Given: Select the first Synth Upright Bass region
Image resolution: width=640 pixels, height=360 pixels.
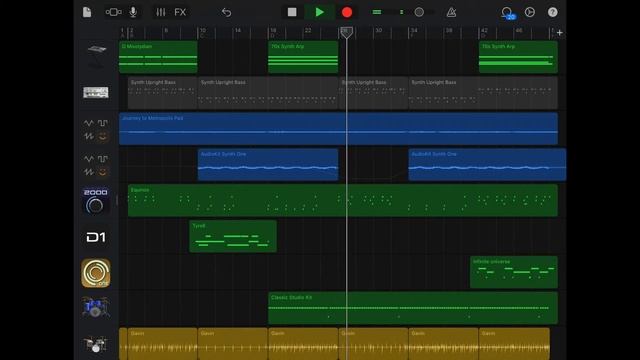Looking at the screenshot, I should click(x=163, y=93).
